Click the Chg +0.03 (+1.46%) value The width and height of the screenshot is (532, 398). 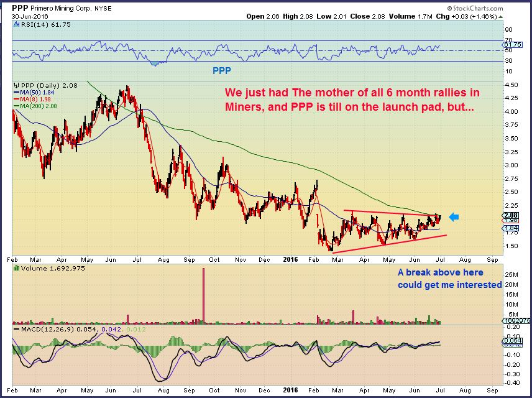[467, 16]
